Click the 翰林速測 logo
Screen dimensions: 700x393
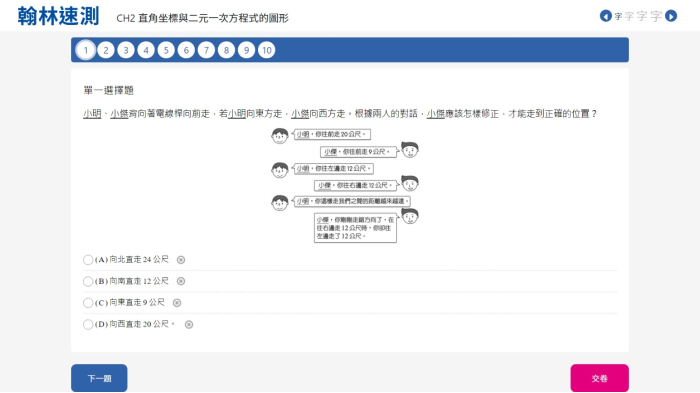58,17
